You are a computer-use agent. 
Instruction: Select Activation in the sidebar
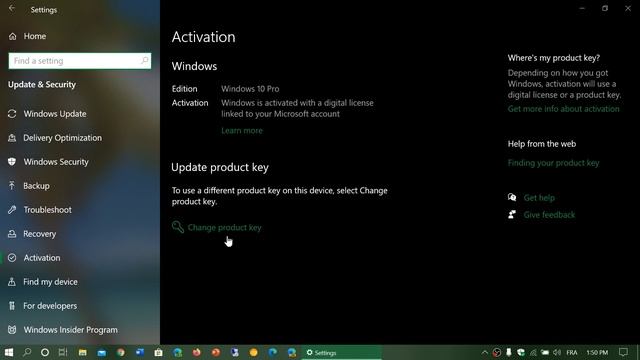click(x=34, y=258)
